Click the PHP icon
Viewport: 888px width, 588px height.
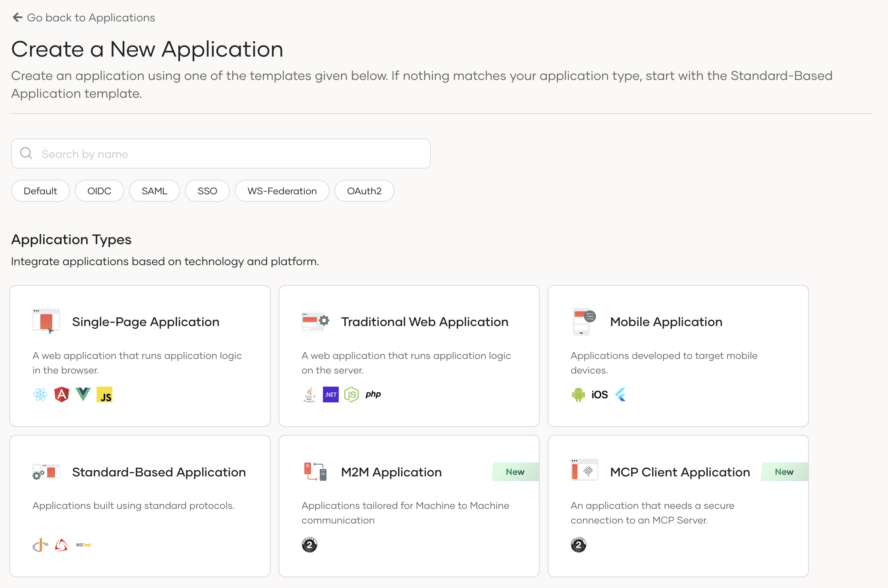tap(373, 394)
